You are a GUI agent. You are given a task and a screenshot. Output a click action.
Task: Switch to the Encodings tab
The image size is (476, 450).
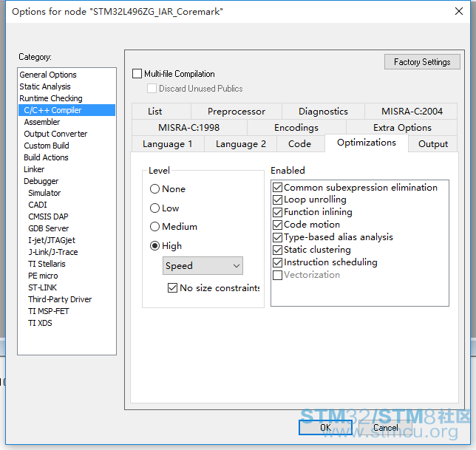pyautogui.click(x=296, y=127)
